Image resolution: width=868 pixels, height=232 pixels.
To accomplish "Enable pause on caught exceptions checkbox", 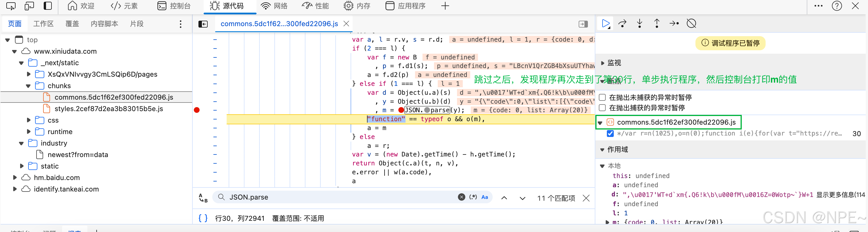I will click(x=603, y=108).
